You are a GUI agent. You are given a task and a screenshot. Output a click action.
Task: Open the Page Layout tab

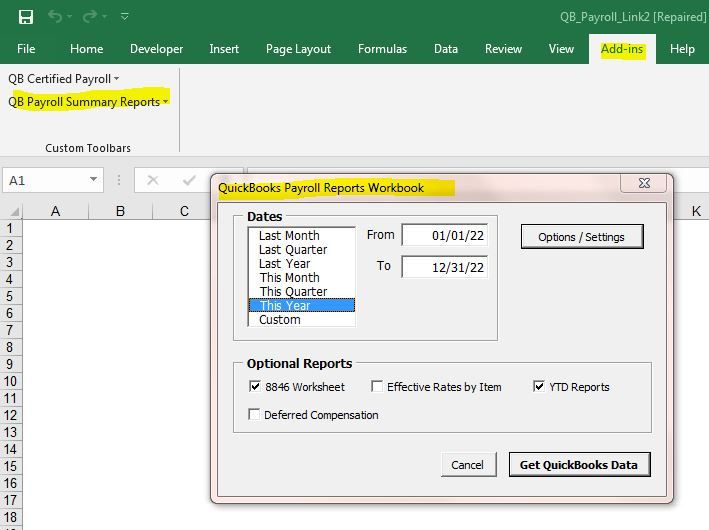tap(298, 49)
